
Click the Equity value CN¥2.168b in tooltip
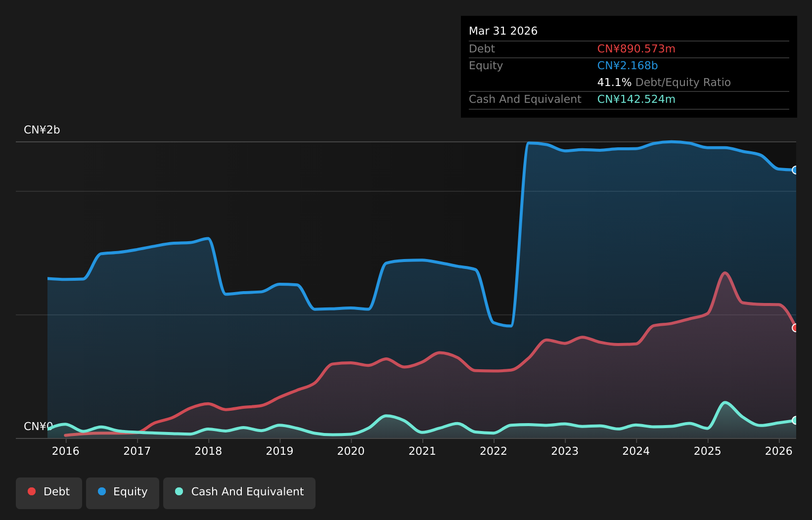628,66
